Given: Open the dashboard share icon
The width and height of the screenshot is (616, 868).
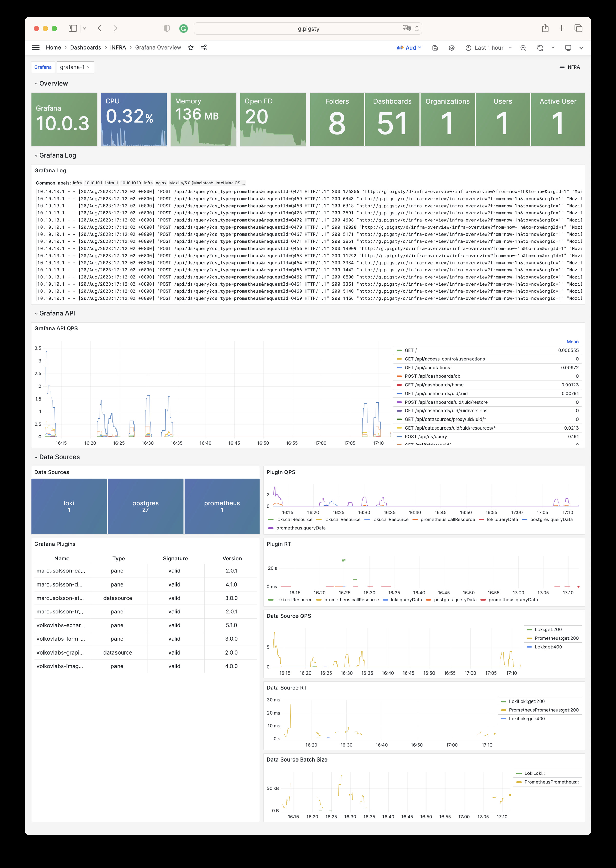Looking at the screenshot, I should tap(204, 47).
